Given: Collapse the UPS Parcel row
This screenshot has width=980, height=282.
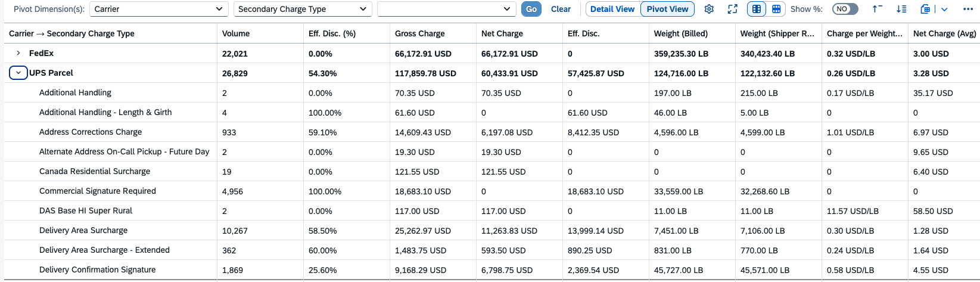Looking at the screenshot, I should [x=18, y=73].
